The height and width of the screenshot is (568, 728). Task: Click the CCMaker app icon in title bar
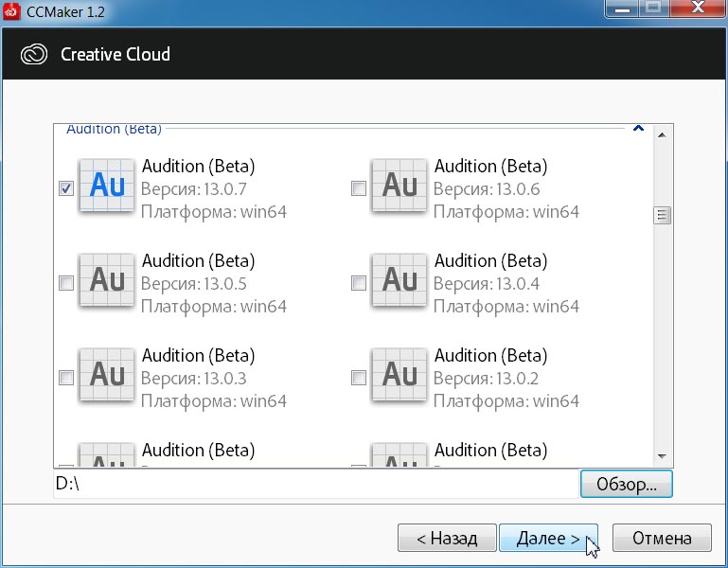click(11, 11)
